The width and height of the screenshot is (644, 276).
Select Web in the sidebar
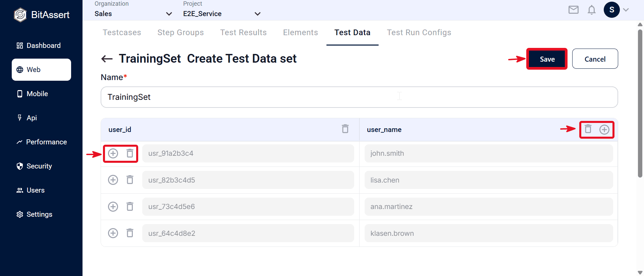coord(41,70)
